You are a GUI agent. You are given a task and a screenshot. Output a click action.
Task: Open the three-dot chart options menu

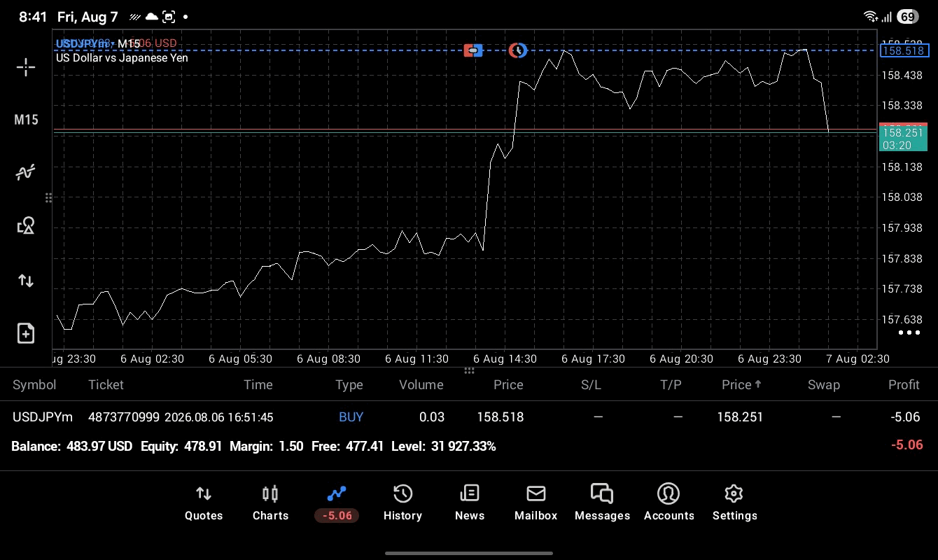pos(909,332)
